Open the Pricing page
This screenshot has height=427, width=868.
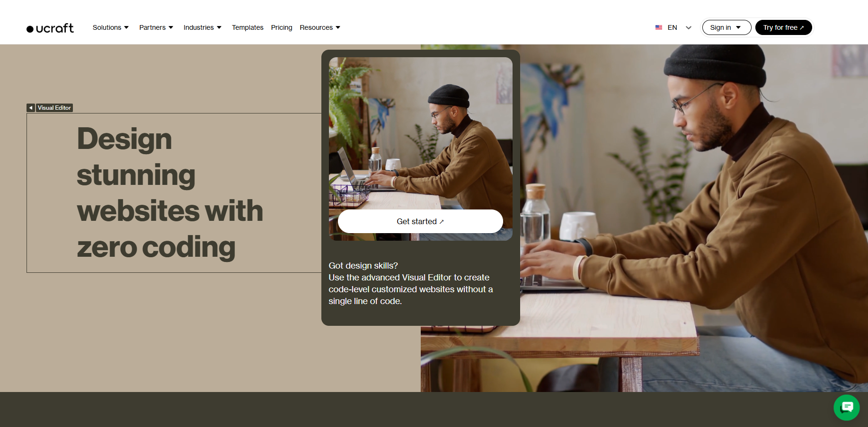coord(282,27)
